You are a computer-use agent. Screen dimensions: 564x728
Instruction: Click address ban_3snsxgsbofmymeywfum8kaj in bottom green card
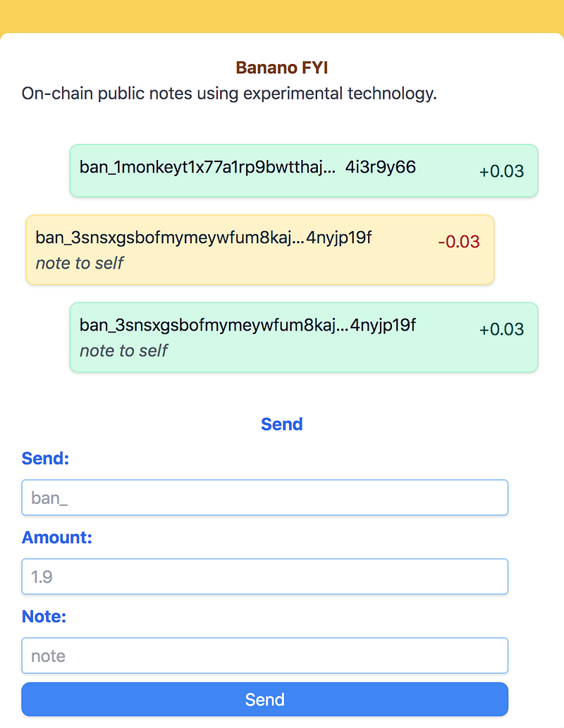tap(247, 326)
